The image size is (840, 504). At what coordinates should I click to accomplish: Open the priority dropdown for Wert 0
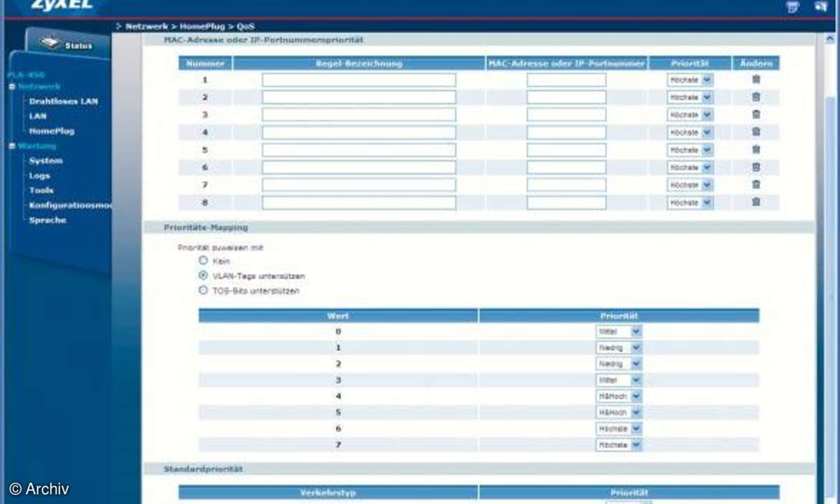(636, 332)
